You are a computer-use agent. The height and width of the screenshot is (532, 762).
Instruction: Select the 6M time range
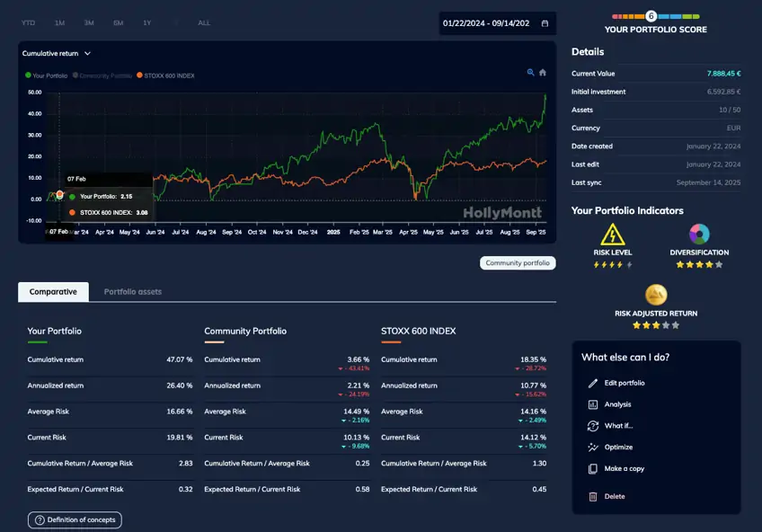click(x=118, y=22)
